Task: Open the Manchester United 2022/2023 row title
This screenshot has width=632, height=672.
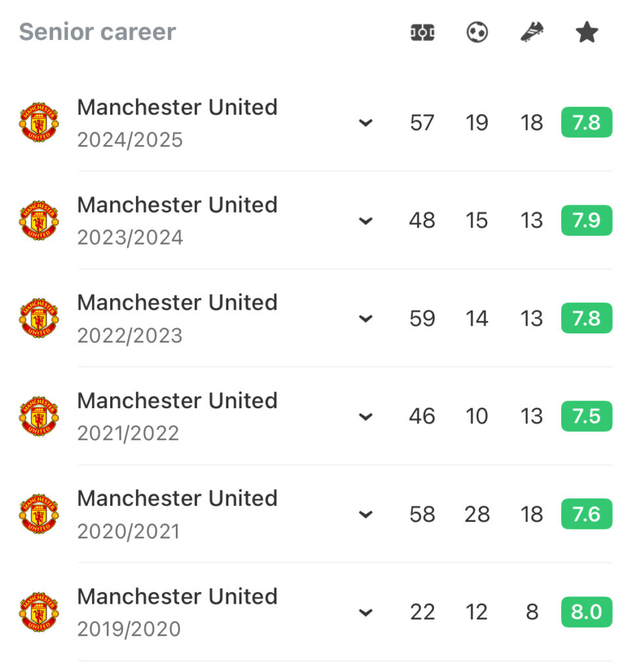Action: click(177, 302)
